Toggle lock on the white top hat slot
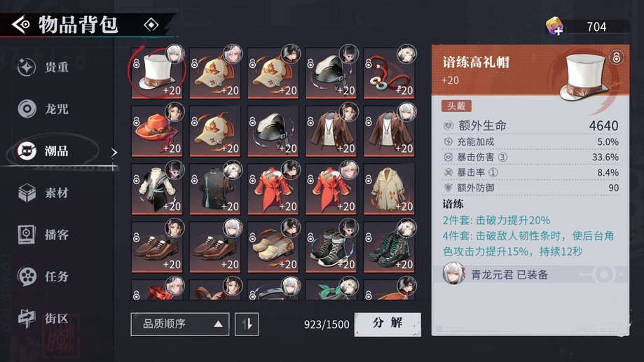The image size is (644, 362). 137,64
